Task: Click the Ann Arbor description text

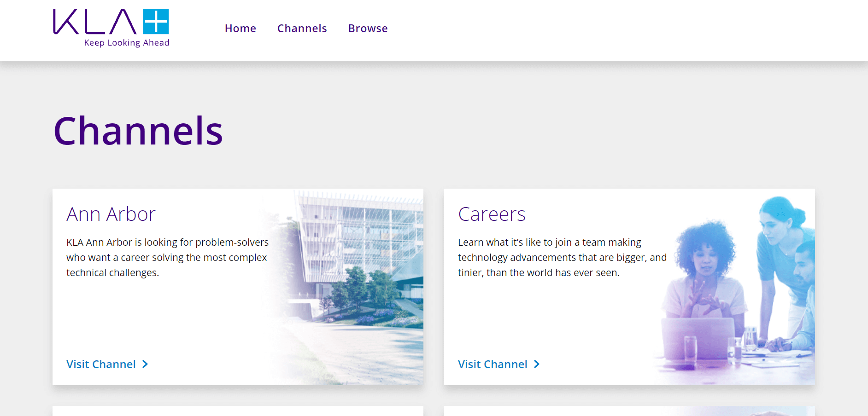Action: point(167,257)
